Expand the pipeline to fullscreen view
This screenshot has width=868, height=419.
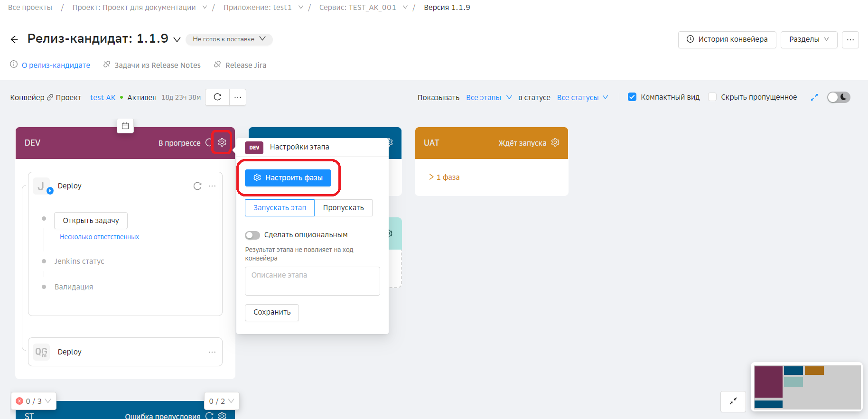click(x=814, y=97)
